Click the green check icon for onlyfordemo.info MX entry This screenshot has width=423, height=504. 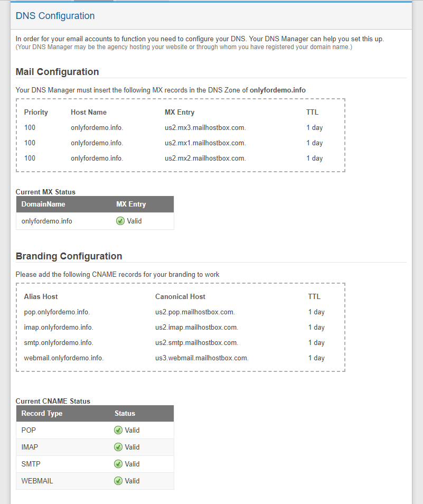point(120,221)
